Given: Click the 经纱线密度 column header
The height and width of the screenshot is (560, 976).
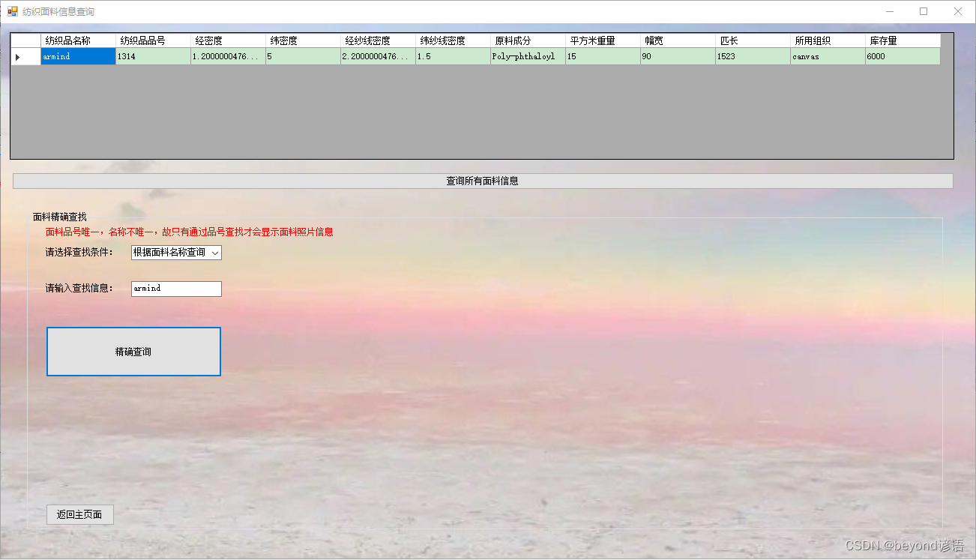Looking at the screenshot, I should (x=379, y=41).
